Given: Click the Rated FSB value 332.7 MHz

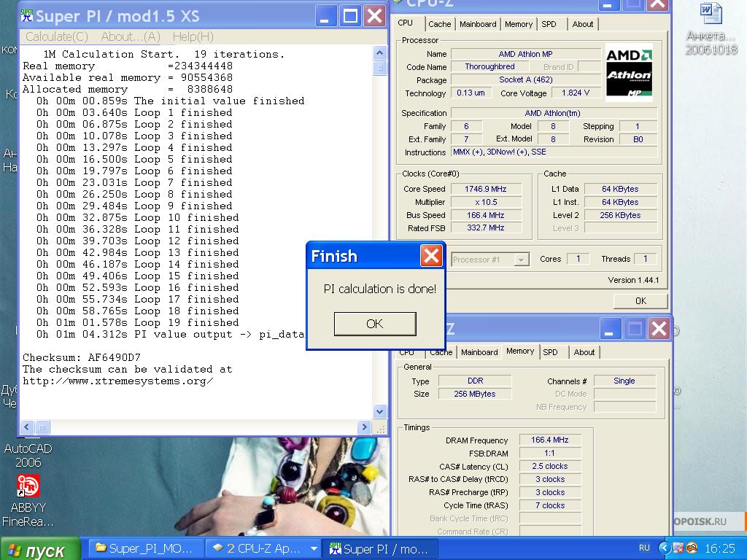Looking at the screenshot, I should coord(485,227).
